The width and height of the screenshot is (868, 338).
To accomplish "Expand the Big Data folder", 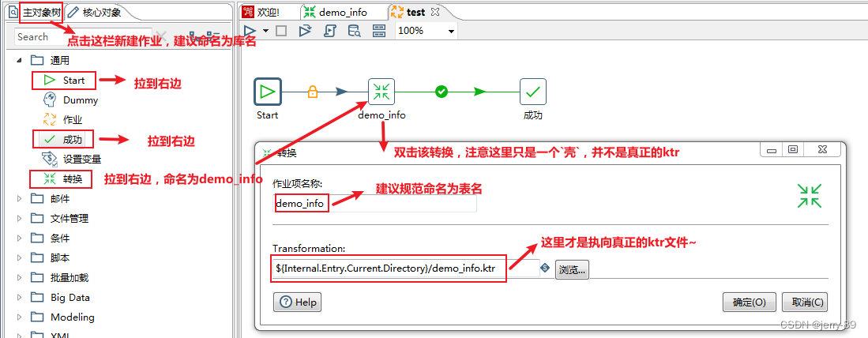I will click(x=20, y=298).
